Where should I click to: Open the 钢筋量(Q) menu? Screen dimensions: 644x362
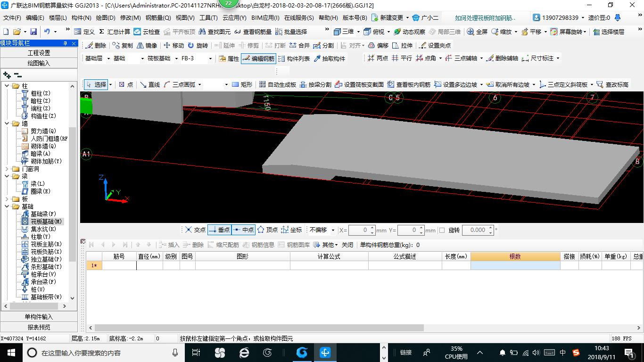pos(158,18)
